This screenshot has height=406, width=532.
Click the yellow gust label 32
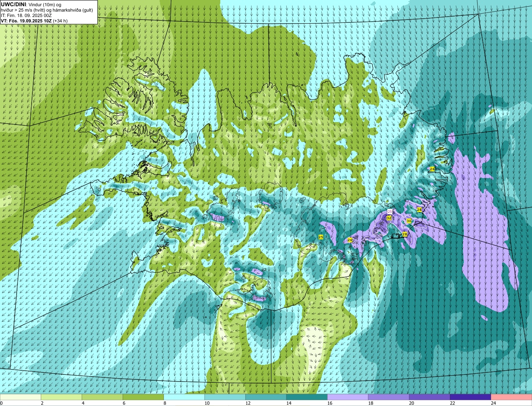tap(389, 218)
